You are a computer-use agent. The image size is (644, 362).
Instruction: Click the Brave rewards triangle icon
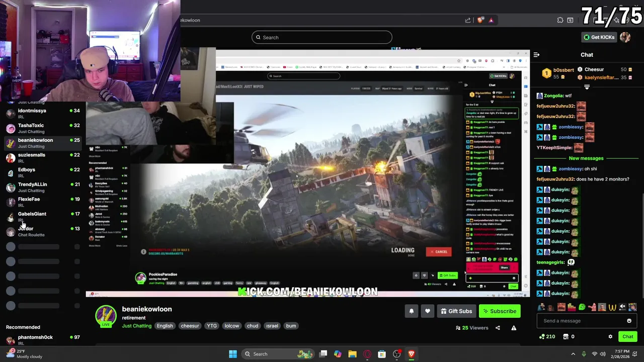coord(491,20)
